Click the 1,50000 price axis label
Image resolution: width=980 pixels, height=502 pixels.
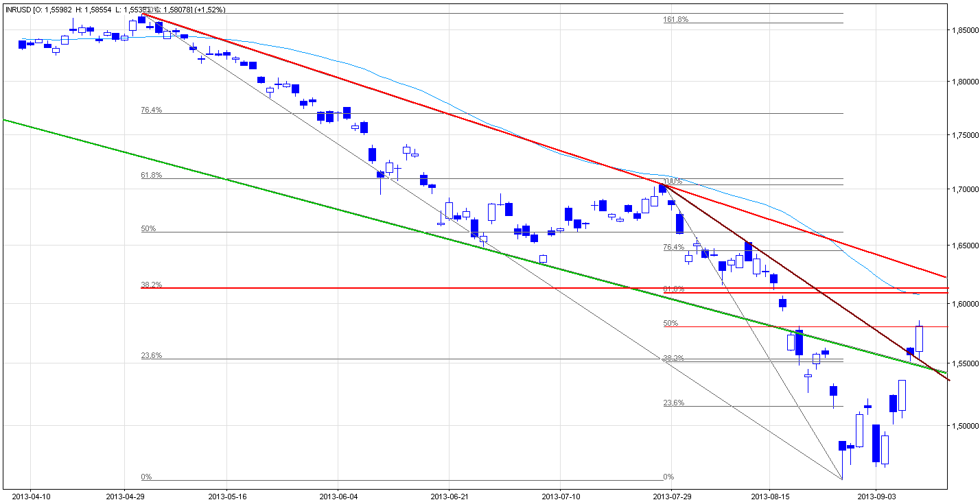click(x=964, y=426)
